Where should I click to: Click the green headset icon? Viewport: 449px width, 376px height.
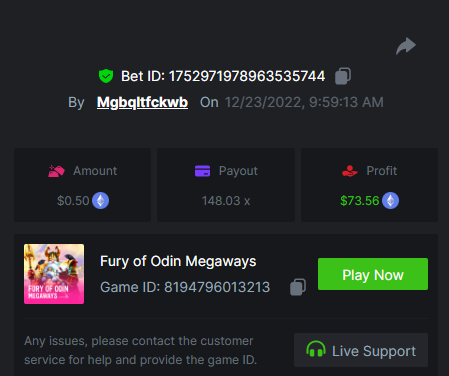coord(316,349)
